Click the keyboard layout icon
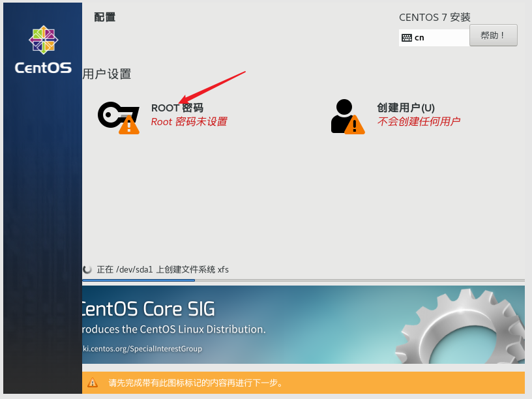Screen dimensions: 532x399 tap(406, 38)
